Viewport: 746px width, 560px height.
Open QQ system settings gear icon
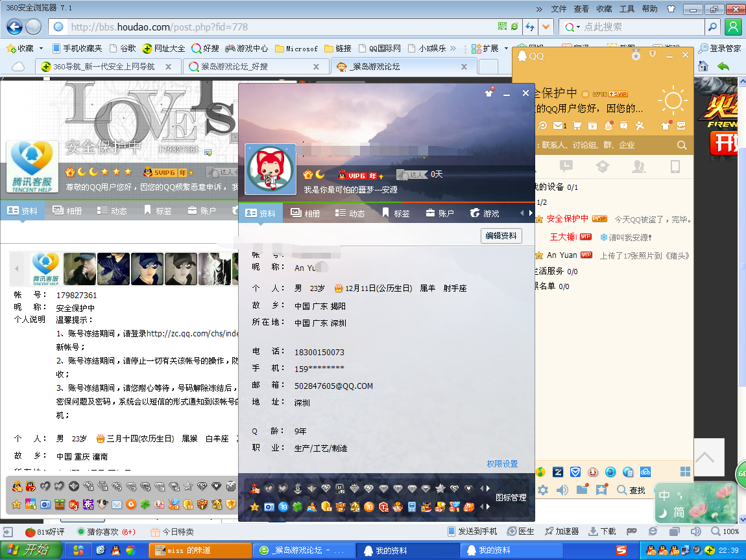543,489
